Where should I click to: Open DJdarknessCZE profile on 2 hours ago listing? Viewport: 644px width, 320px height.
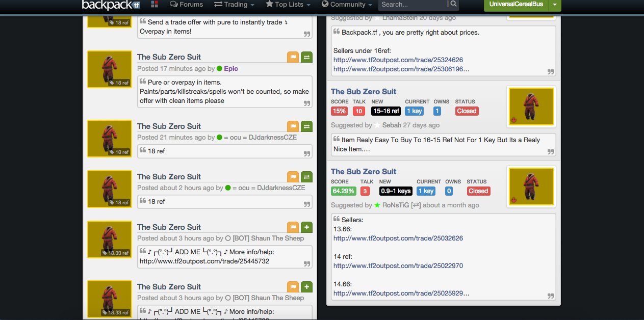(x=269, y=188)
